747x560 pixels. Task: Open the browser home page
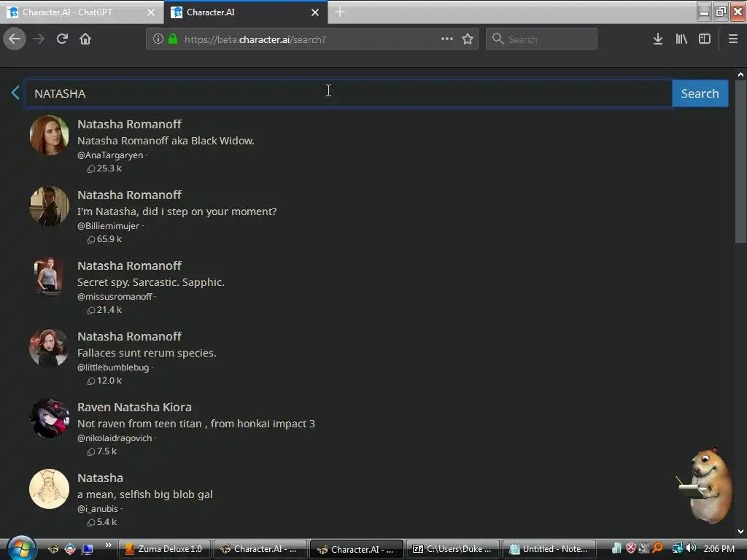[85, 39]
